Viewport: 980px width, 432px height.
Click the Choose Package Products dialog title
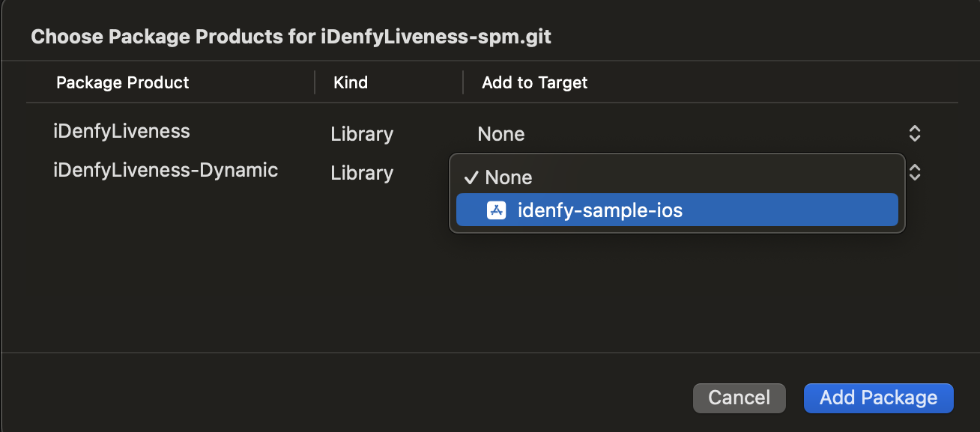(x=291, y=37)
